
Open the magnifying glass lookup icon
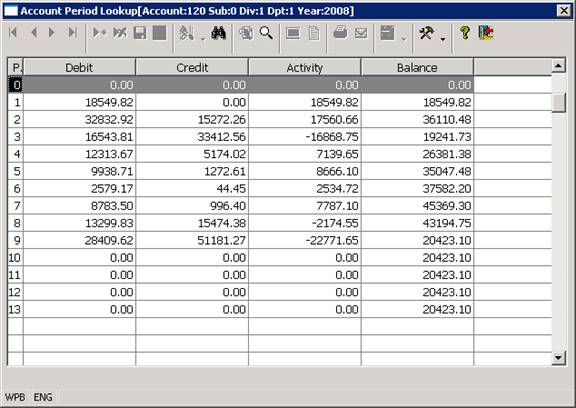pyautogui.click(x=266, y=33)
